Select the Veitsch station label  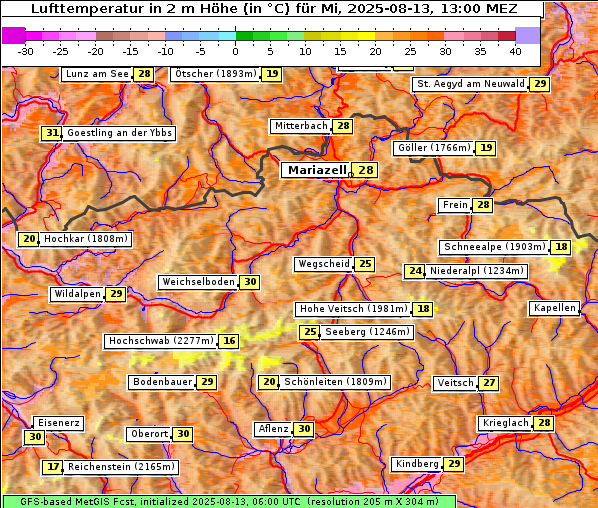point(455,383)
